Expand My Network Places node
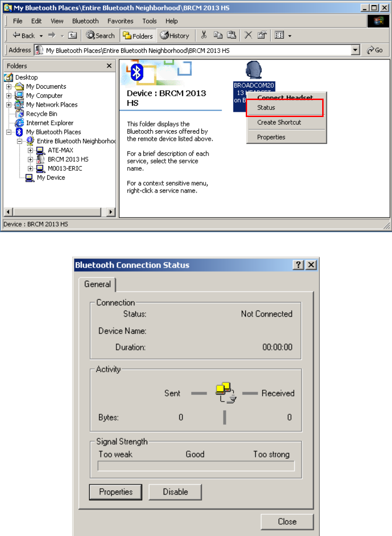The height and width of the screenshot is (536, 392). pos(9,105)
